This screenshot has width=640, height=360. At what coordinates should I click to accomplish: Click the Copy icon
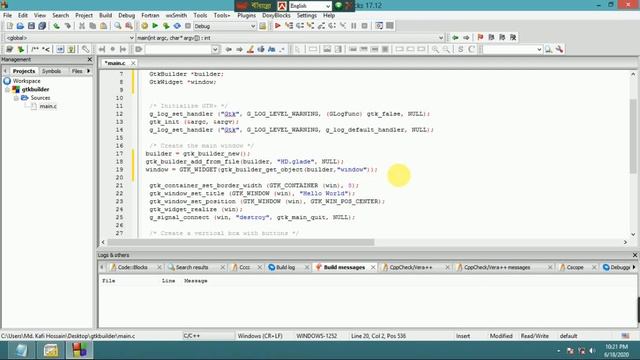tap(93, 26)
